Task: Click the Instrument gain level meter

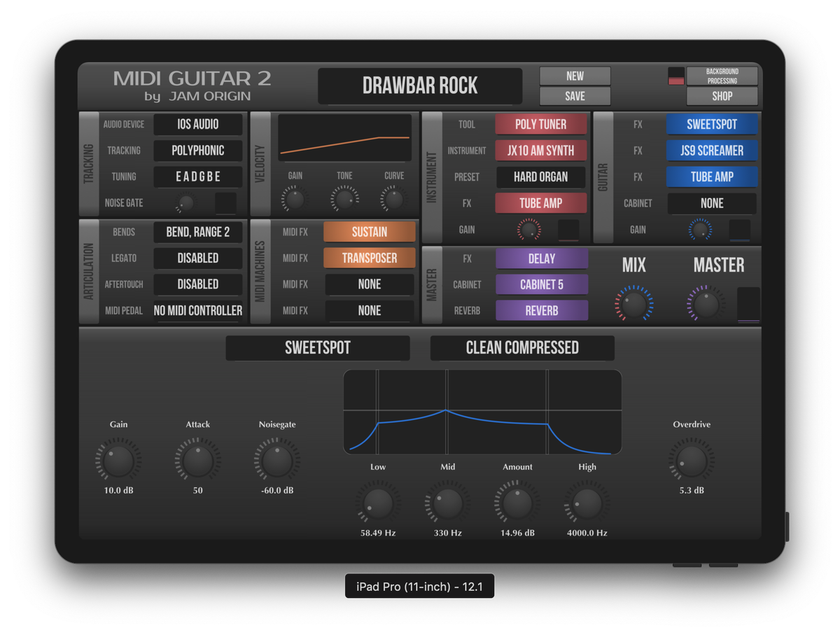Action: [x=568, y=230]
